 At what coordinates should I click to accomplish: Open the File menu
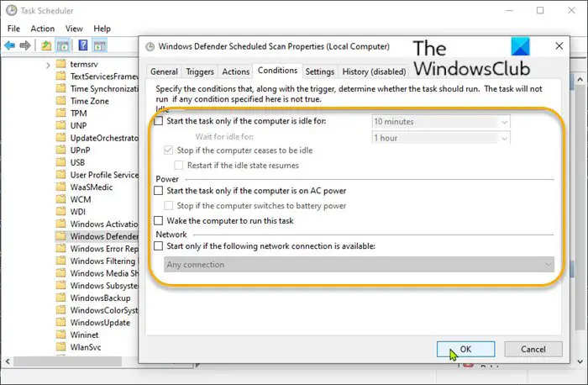(x=13, y=29)
